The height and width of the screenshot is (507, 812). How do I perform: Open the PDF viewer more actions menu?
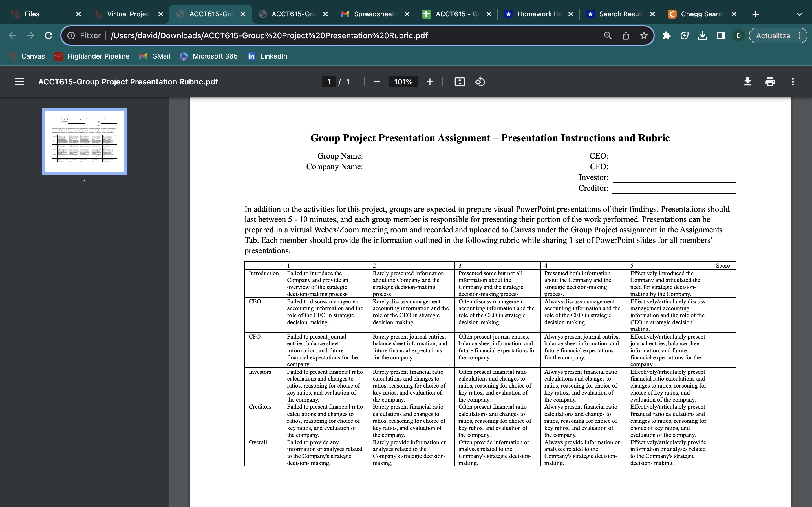793,82
